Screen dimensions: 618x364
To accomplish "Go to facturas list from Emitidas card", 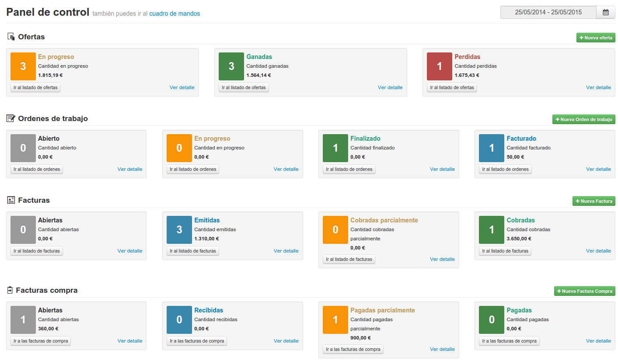I will (193, 251).
